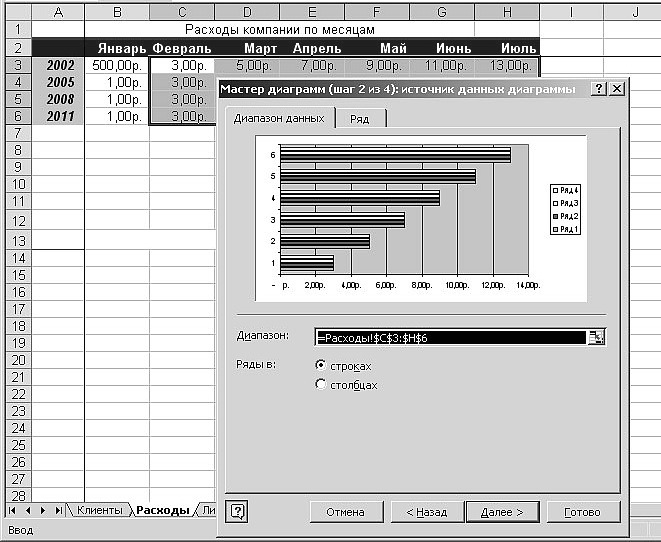Select cell with 500,00р. in January column
This screenshot has height=542, width=661.
tap(117, 65)
